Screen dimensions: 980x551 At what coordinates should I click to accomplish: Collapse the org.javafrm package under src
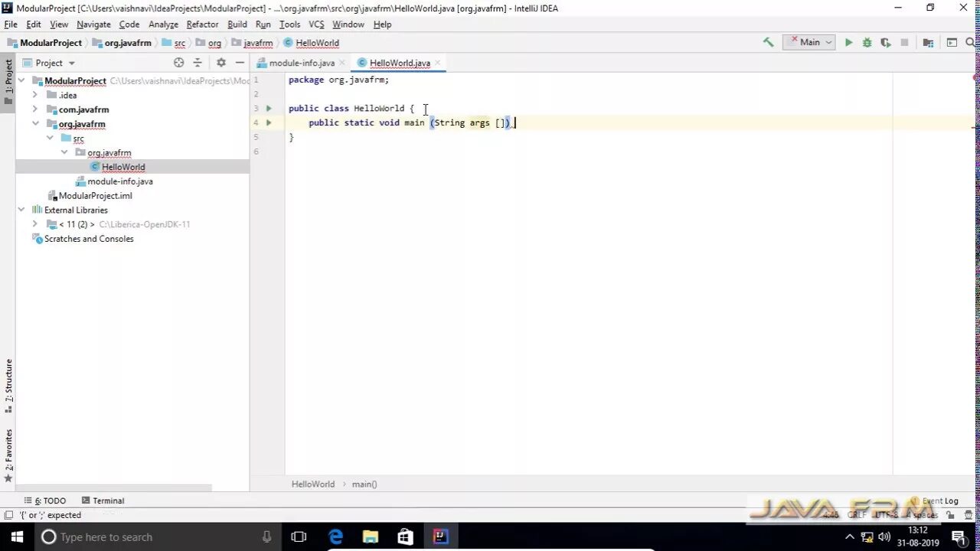pos(64,152)
